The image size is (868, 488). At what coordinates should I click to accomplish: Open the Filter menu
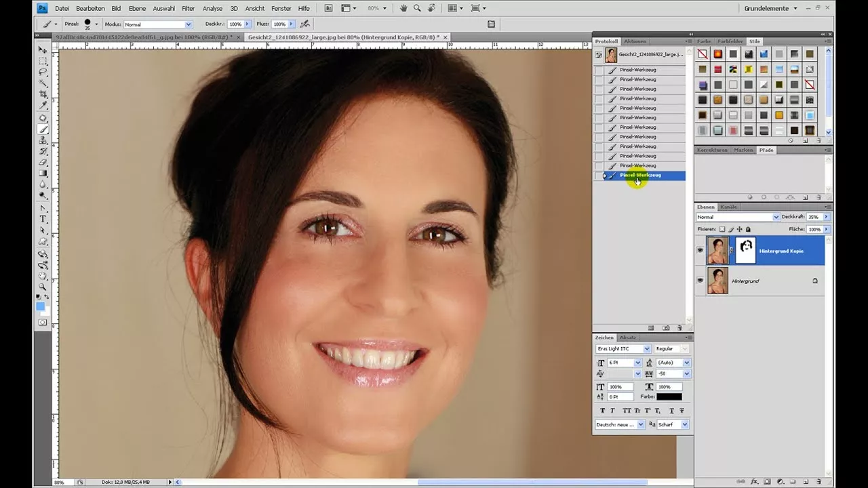point(188,8)
